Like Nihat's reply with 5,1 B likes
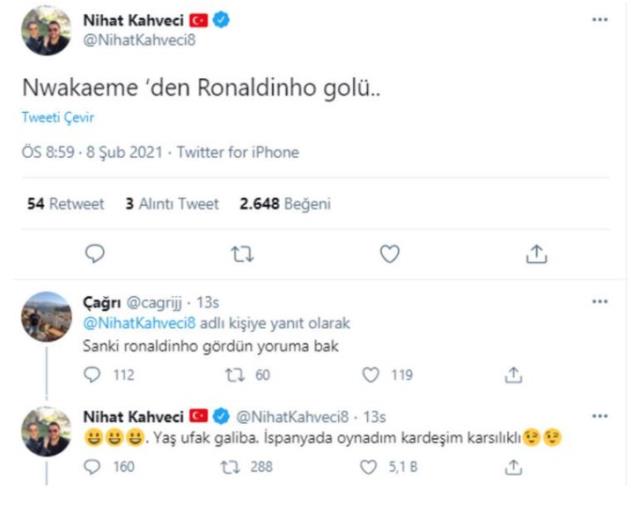The height and width of the screenshot is (509, 640). pos(370,465)
